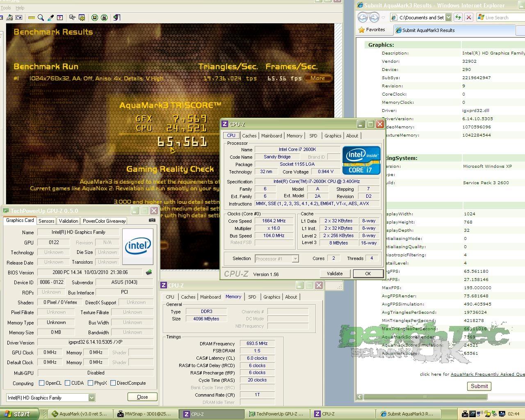
Task: Enable the PhysX checkbox in GPU-Z
Action: (x=90, y=383)
